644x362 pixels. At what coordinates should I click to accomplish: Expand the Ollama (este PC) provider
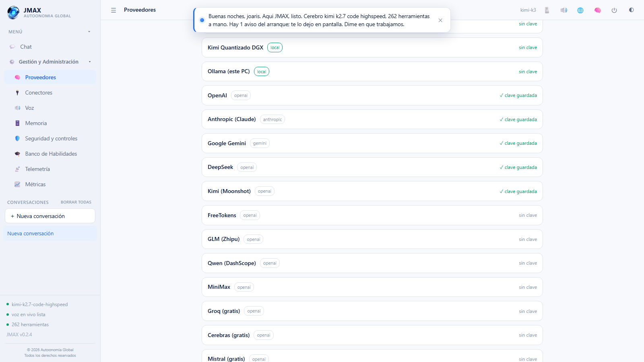tap(372, 72)
